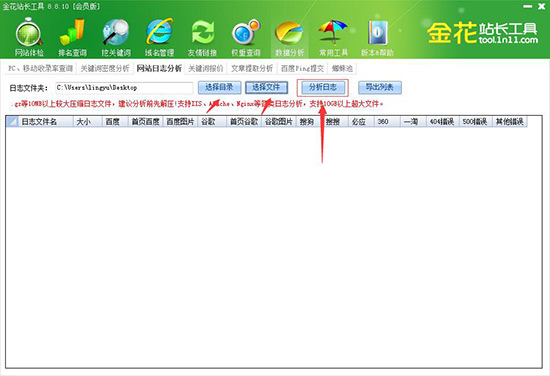Click the 500错误 column header
This screenshot has width=550, height=376.
coord(476,122)
